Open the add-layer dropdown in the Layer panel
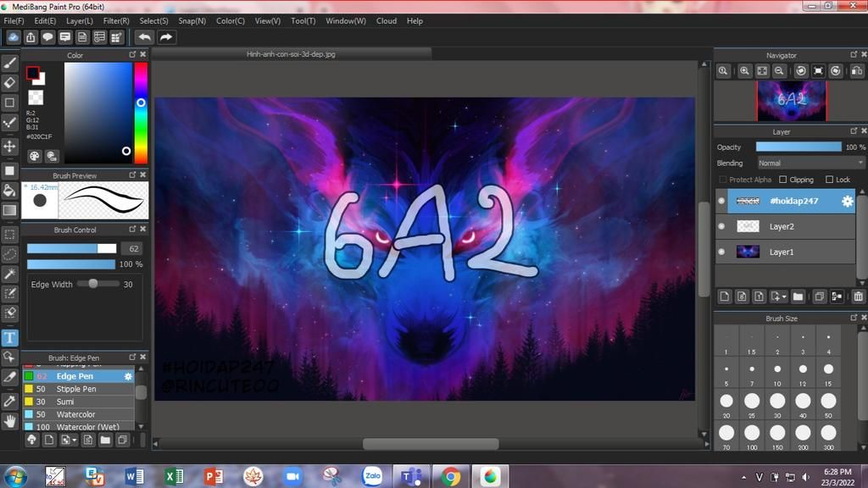The height and width of the screenshot is (488, 868). (x=778, y=297)
